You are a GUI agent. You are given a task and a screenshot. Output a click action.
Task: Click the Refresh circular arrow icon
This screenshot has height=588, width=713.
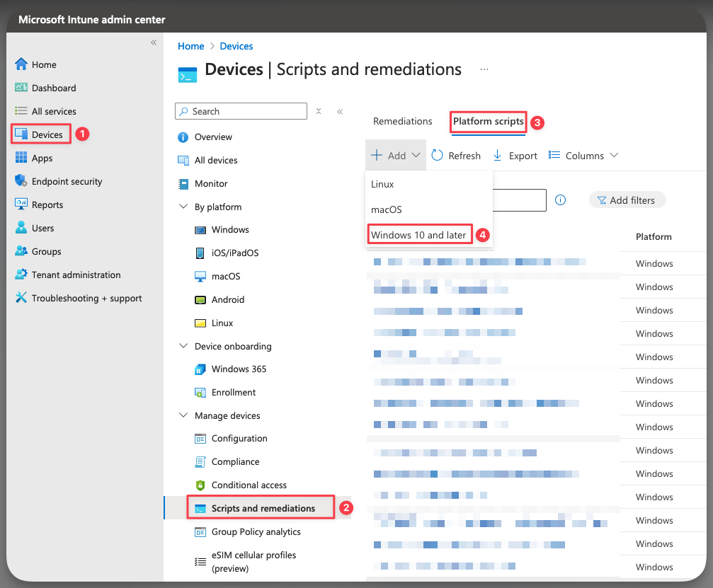(x=437, y=156)
